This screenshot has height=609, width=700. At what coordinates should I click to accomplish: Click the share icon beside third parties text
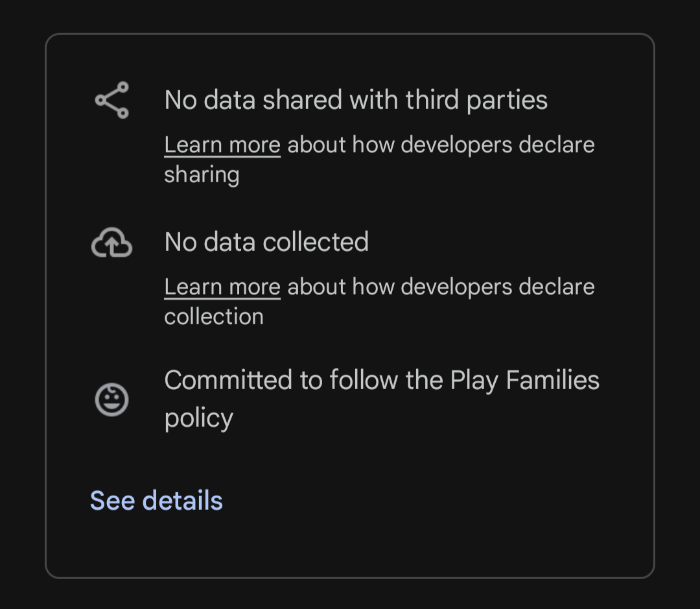(111, 100)
